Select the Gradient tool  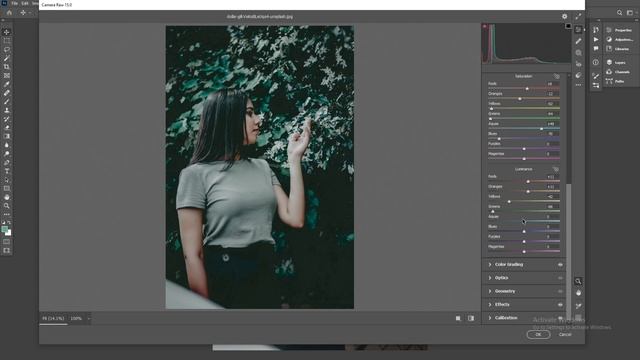click(7, 136)
